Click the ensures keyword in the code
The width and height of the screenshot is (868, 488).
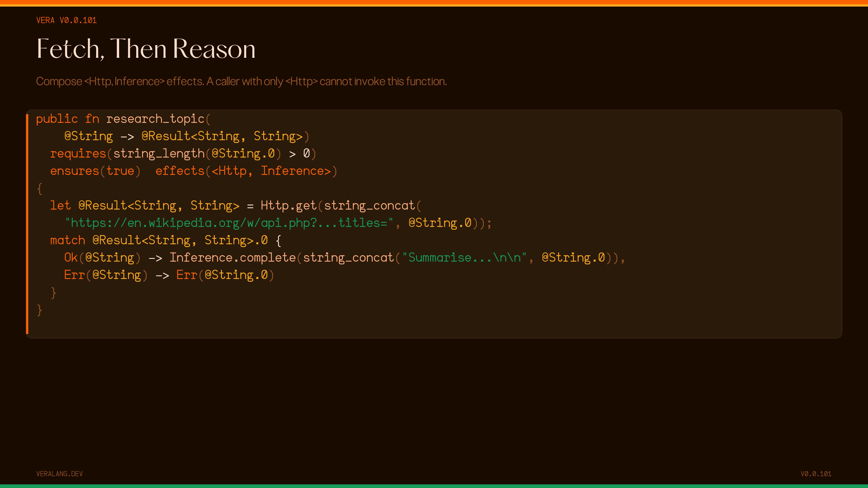point(74,171)
